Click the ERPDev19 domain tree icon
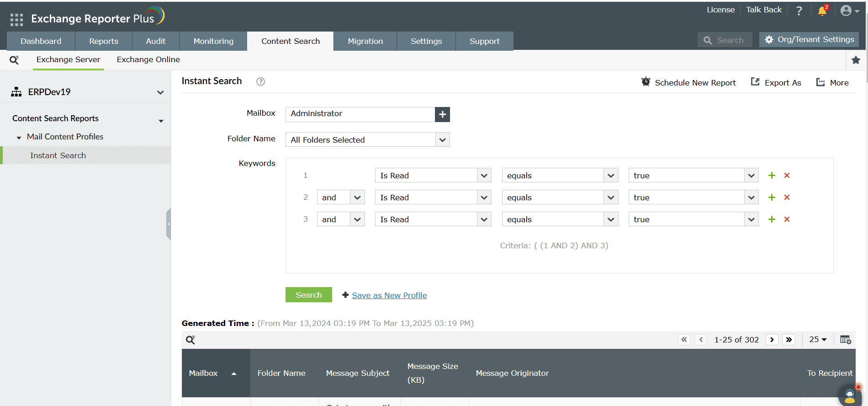 click(x=16, y=92)
